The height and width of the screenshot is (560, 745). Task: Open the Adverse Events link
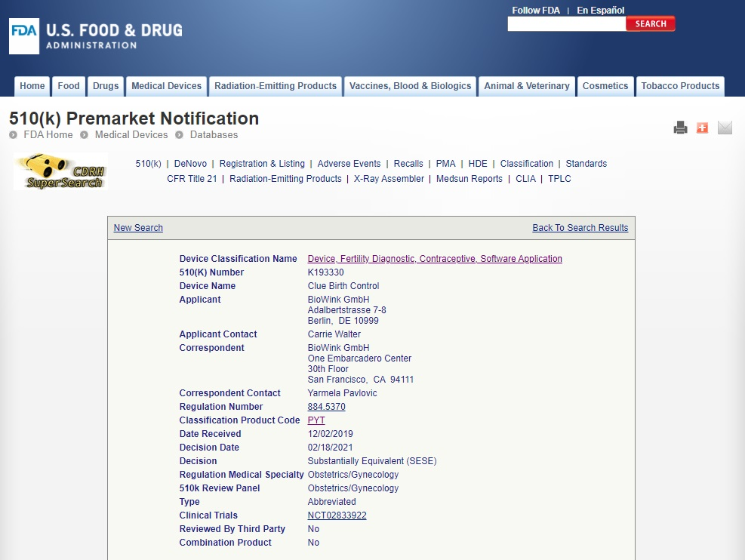pos(349,164)
